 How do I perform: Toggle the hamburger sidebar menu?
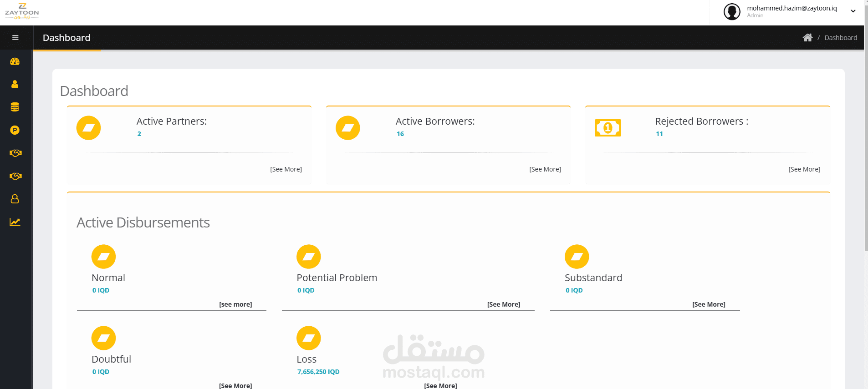pos(15,38)
